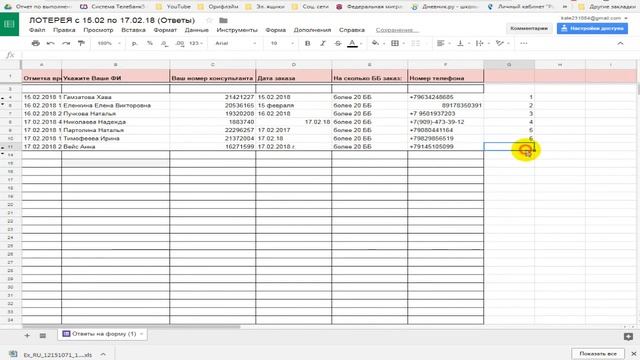Redo the last undone action

tap(66, 43)
